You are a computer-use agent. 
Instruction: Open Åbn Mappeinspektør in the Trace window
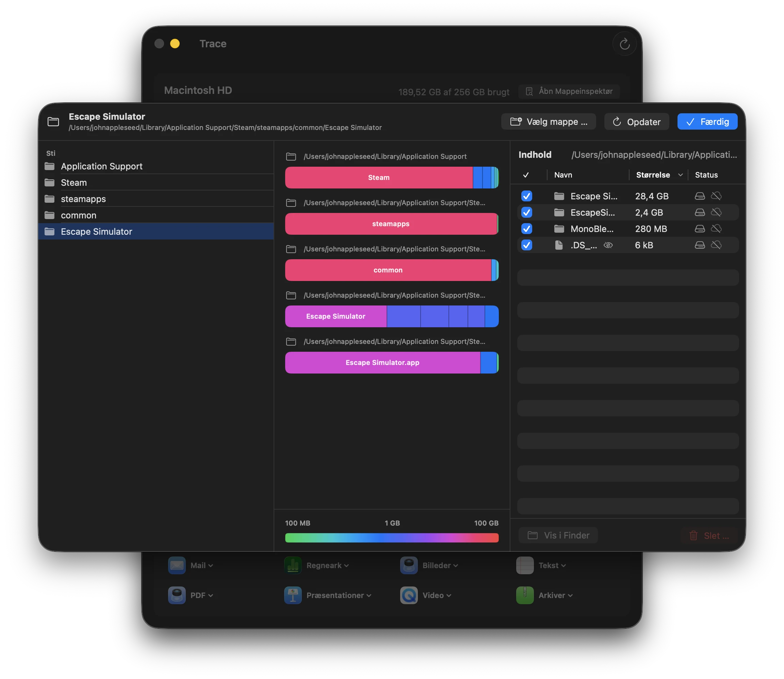pyautogui.click(x=569, y=91)
